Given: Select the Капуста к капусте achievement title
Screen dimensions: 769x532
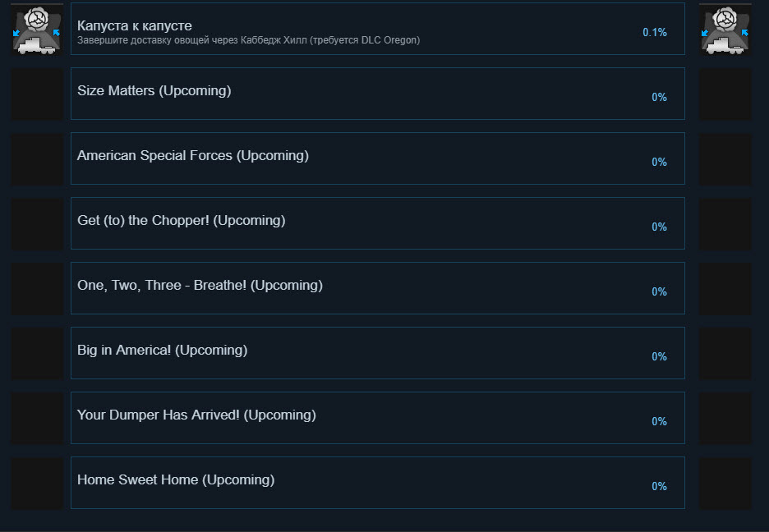Looking at the screenshot, I should click(135, 25).
